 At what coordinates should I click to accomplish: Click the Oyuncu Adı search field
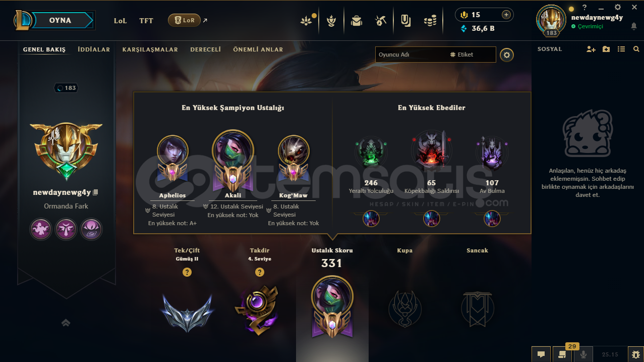tap(412, 55)
